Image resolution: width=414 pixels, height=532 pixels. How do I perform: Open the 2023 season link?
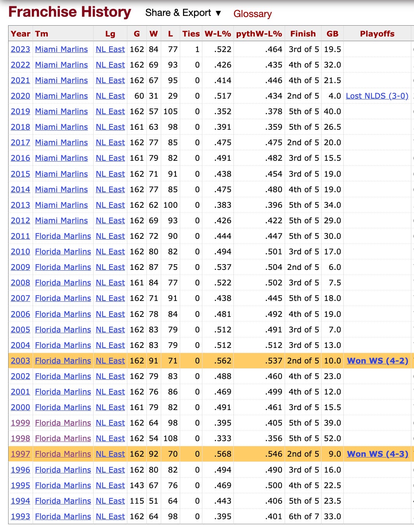(20, 49)
